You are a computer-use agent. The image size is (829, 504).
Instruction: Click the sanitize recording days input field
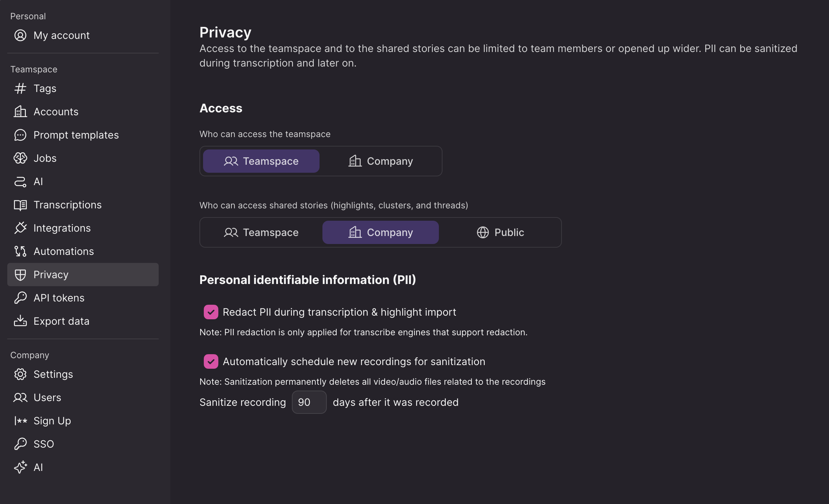click(x=309, y=402)
